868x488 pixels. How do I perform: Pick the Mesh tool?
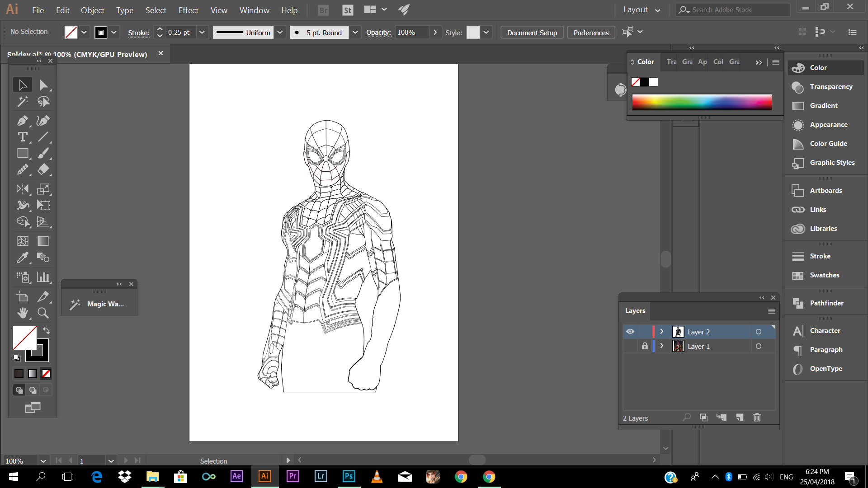pos(23,241)
